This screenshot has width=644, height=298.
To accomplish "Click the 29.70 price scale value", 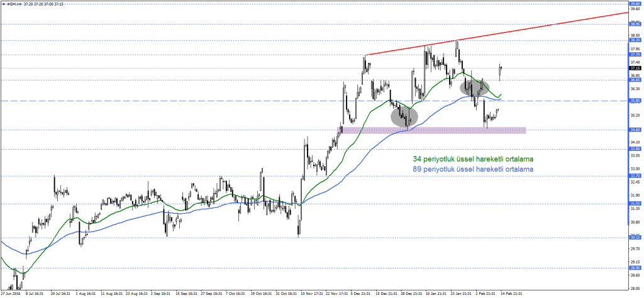I will tap(635, 249).
